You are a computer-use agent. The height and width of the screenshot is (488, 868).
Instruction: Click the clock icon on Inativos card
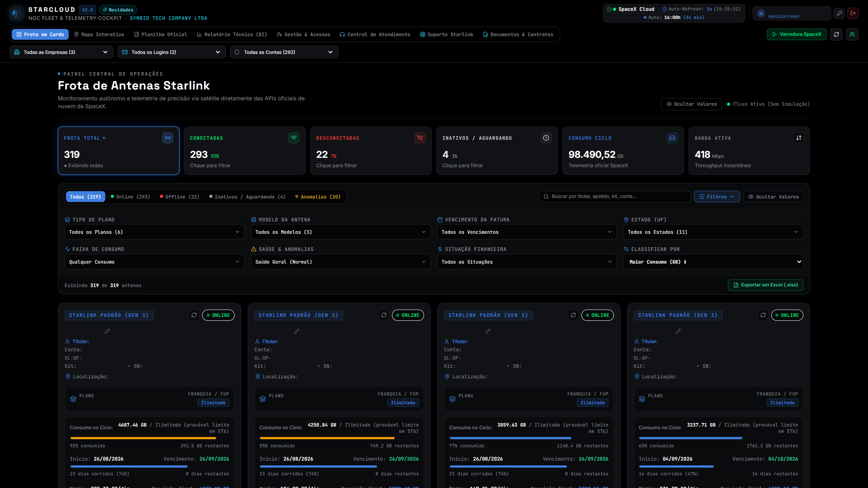pyautogui.click(x=546, y=138)
